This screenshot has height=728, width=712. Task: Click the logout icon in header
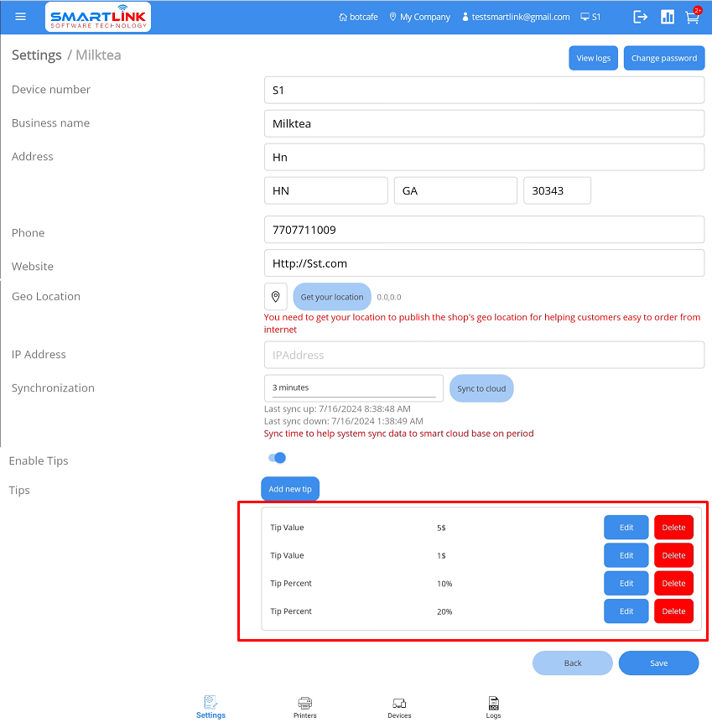click(641, 17)
